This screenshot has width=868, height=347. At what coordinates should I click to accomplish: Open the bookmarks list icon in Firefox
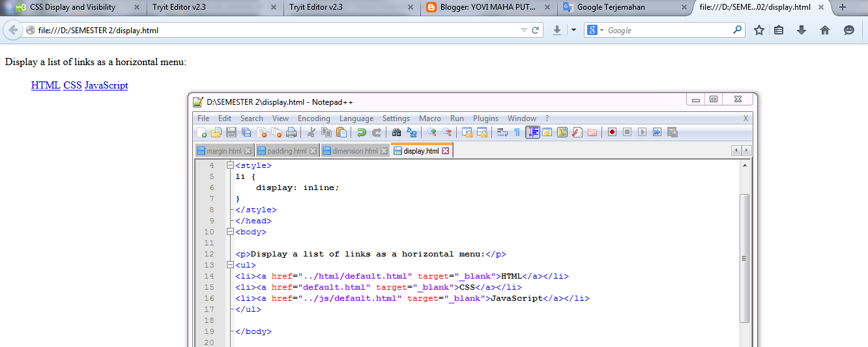coord(779,30)
